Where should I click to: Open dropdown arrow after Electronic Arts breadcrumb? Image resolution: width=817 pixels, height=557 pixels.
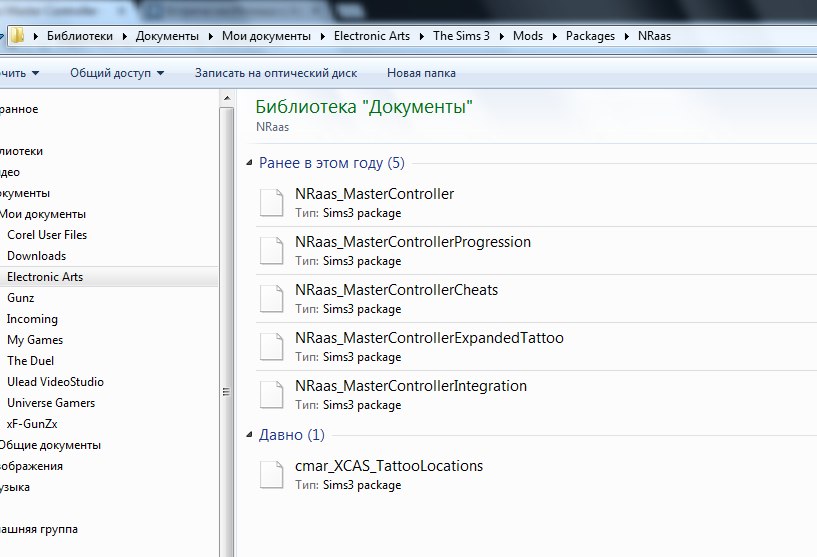[x=422, y=36]
